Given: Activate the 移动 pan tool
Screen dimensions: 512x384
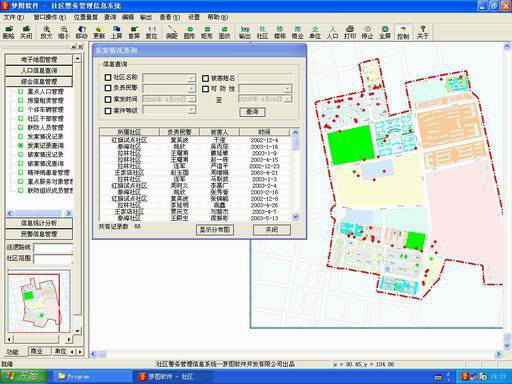Looking at the screenshot, I should tap(81, 32).
